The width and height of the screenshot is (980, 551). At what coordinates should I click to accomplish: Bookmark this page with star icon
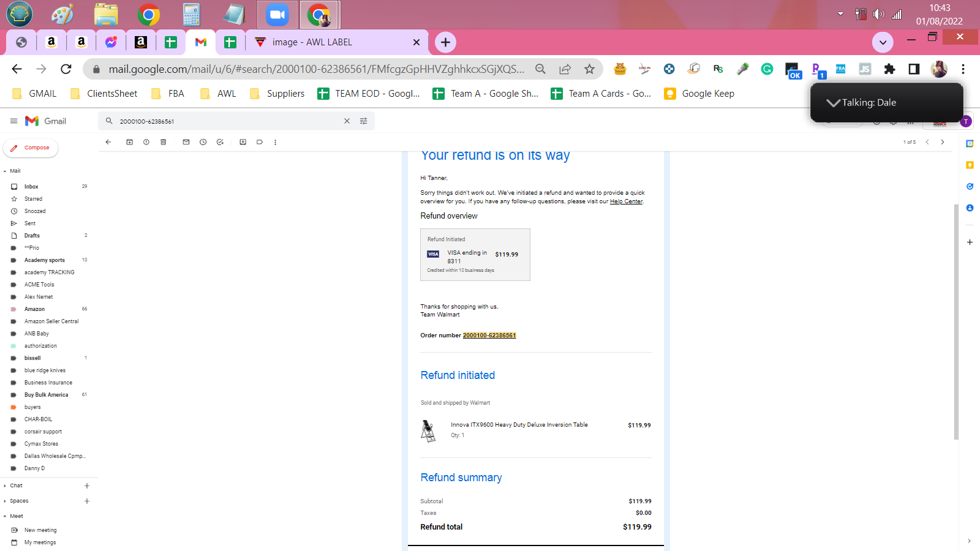click(589, 69)
